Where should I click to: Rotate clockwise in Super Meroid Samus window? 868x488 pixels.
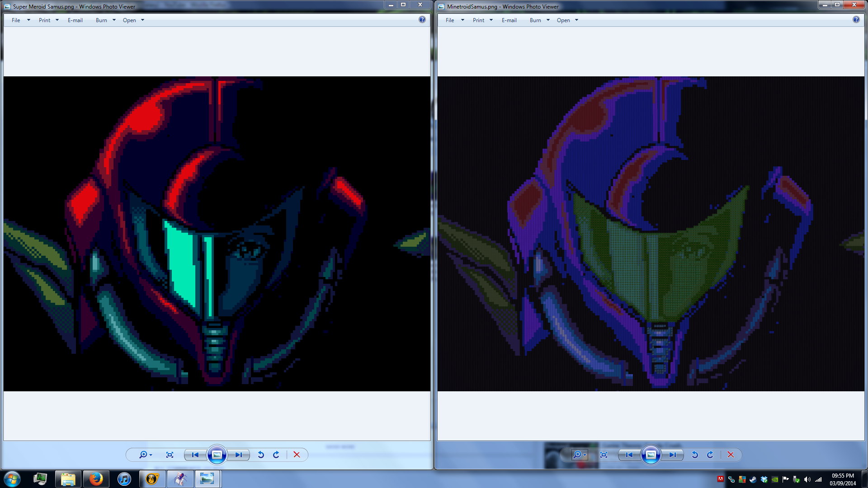click(276, 455)
